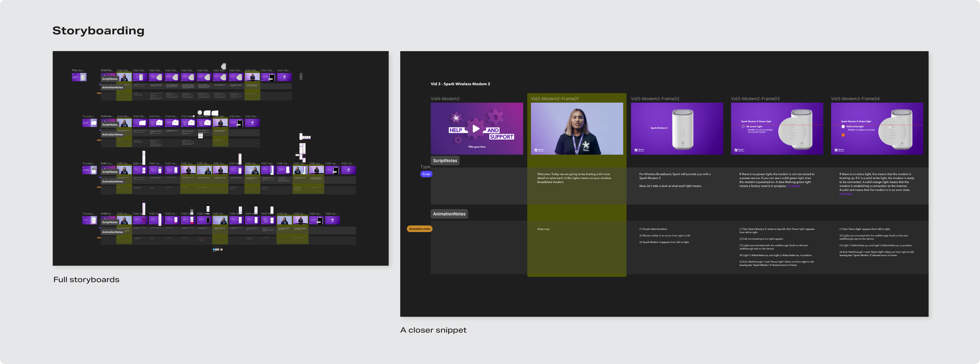This screenshot has width=980, height=364.
Task: Click AnimationNotes label in the Vid5 storyboard row
Action: (113, 182)
